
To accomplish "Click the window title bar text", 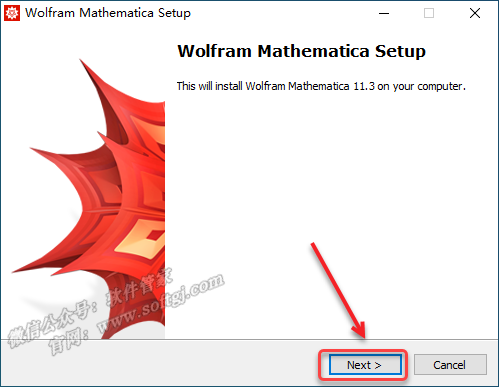I will point(108,13).
